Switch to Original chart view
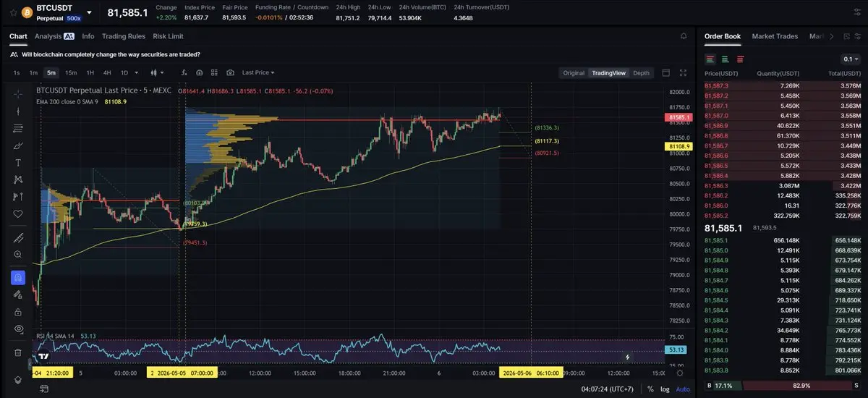Image resolution: width=868 pixels, height=398 pixels. [574, 72]
